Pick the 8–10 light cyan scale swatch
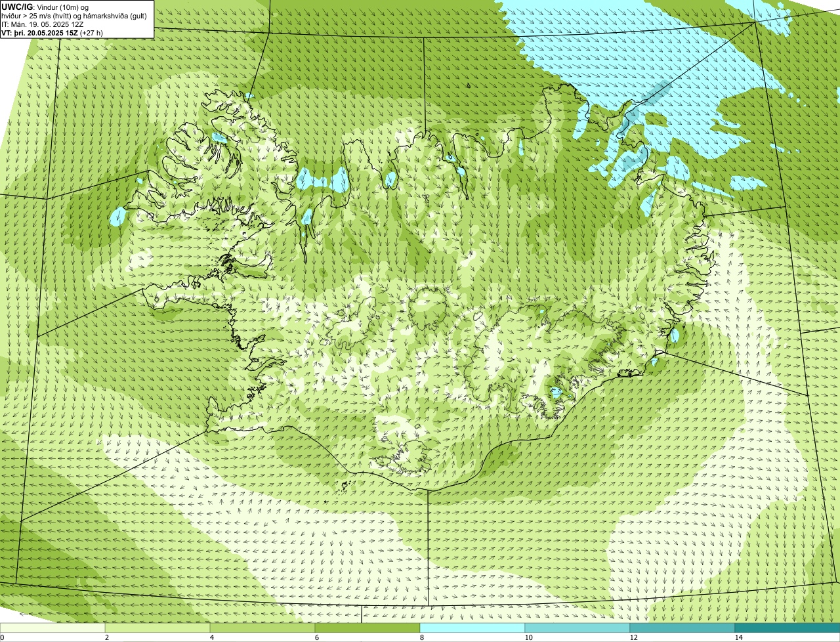The image size is (840, 642). click(x=472, y=628)
